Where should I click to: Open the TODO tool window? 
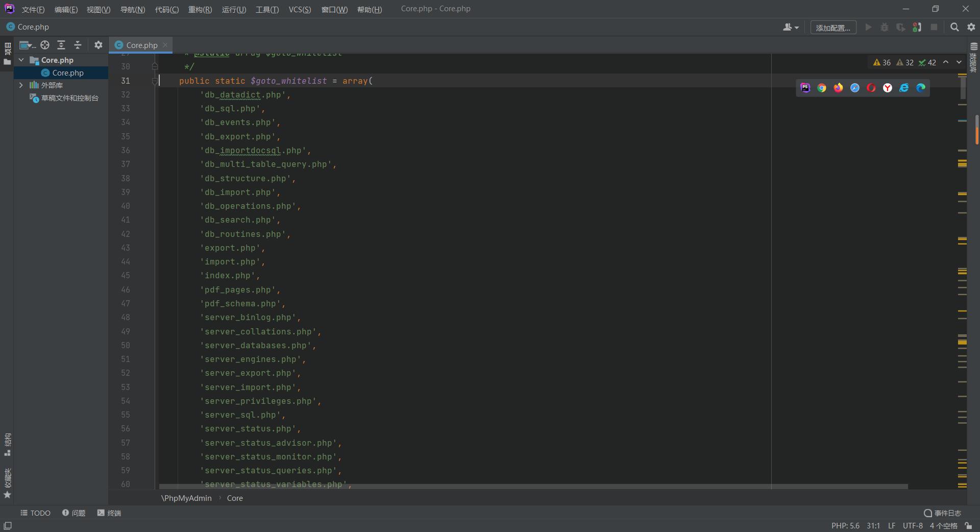pos(35,513)
